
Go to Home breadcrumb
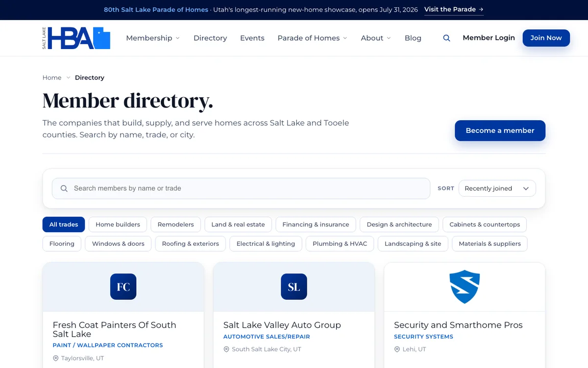coord(52,78)
